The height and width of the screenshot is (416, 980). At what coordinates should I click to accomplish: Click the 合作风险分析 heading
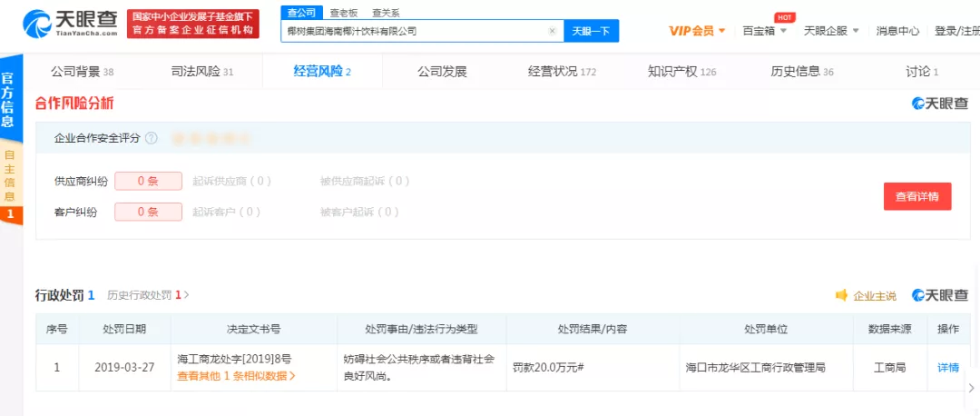[74, 104]
